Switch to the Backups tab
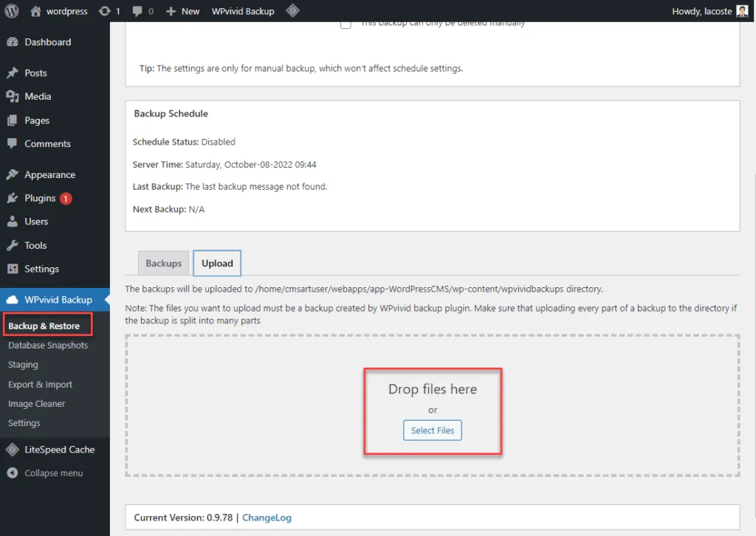Image resolution: width=756 pixels, height=536 pixels. tap(163, 263)
